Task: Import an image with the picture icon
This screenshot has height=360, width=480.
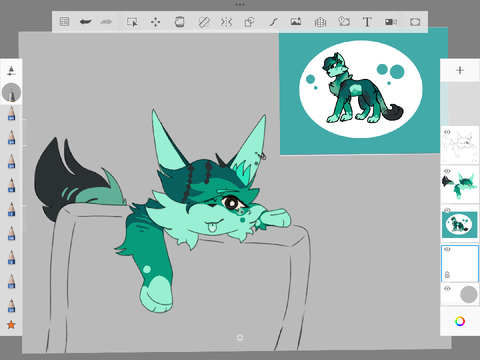Action: click(x=296, y=22)
